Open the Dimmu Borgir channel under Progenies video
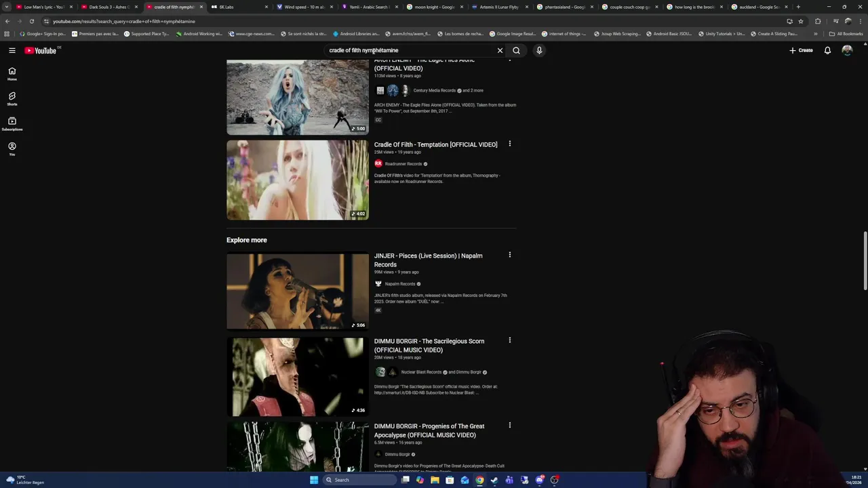 397,455
